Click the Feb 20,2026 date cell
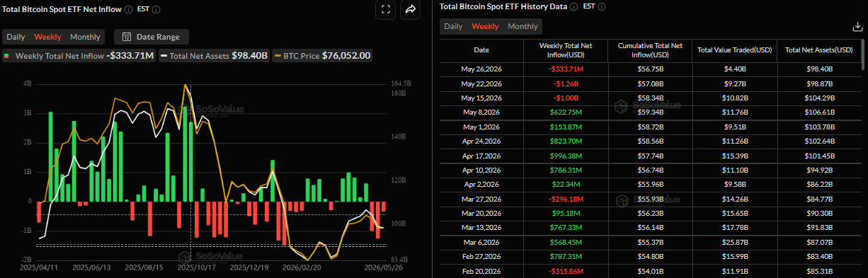868x278 pixels. (x=481, y=271)
